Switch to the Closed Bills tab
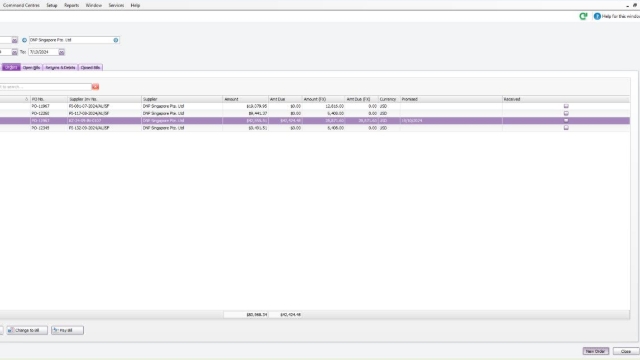The width and height of the screenshot is (640, 360). click(91, 67)
